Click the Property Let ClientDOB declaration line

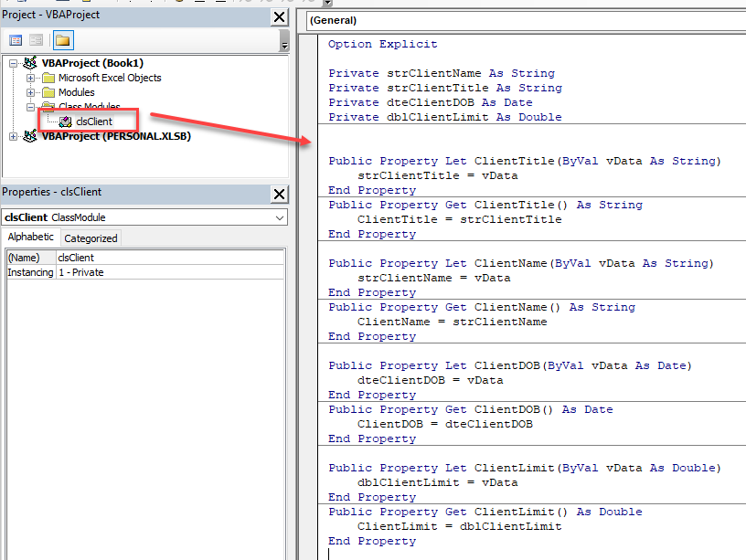(x=510, y=365)
